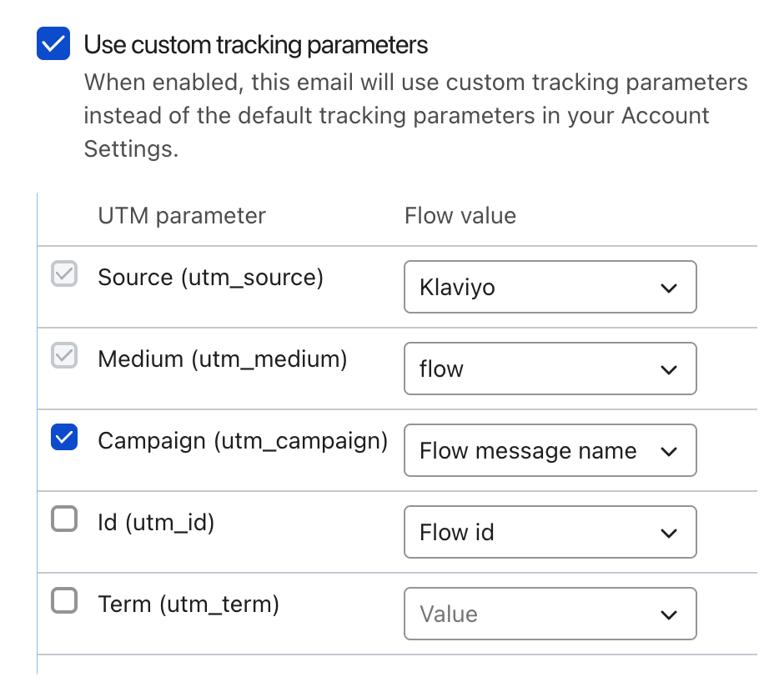Toggle the Medium (utm_medium) checkbox
Viewport: 784px width, 677px height.
click(x=64, y=356)
